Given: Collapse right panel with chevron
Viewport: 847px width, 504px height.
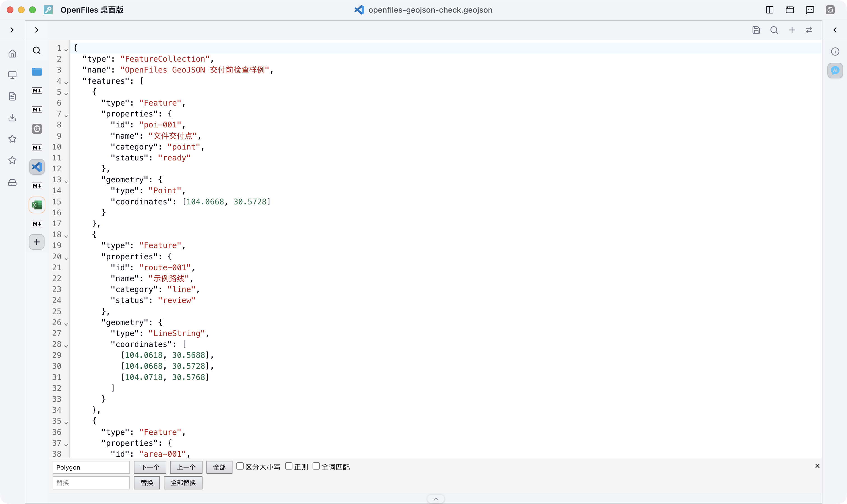Looking at the screenshot, I should [x=835, y=30].
